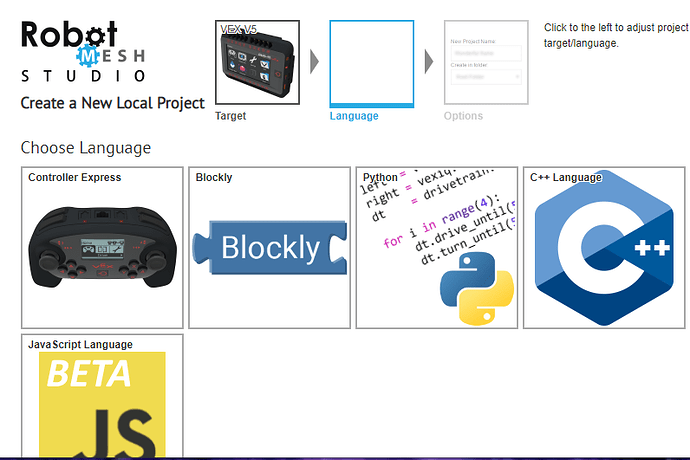This screenshot has width=690, height=460.
Task: Click the Target step label
Action: tap(231, 116)
